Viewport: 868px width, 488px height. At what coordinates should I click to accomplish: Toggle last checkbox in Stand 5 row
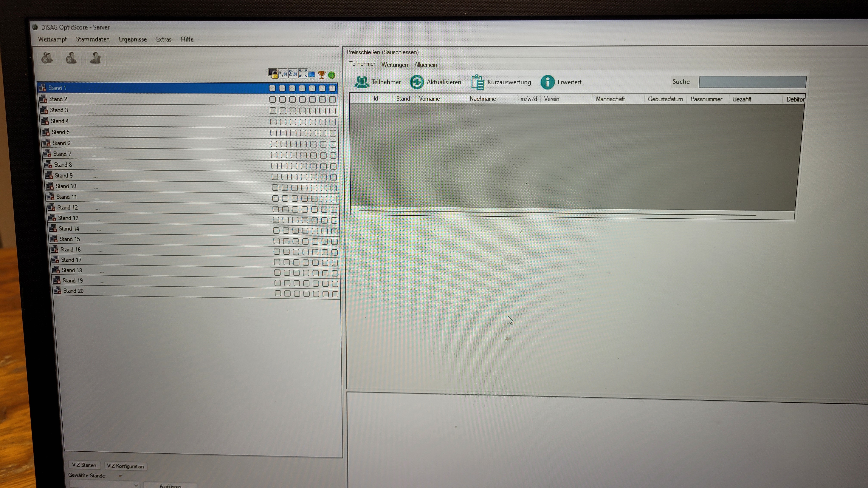[333, 133]
